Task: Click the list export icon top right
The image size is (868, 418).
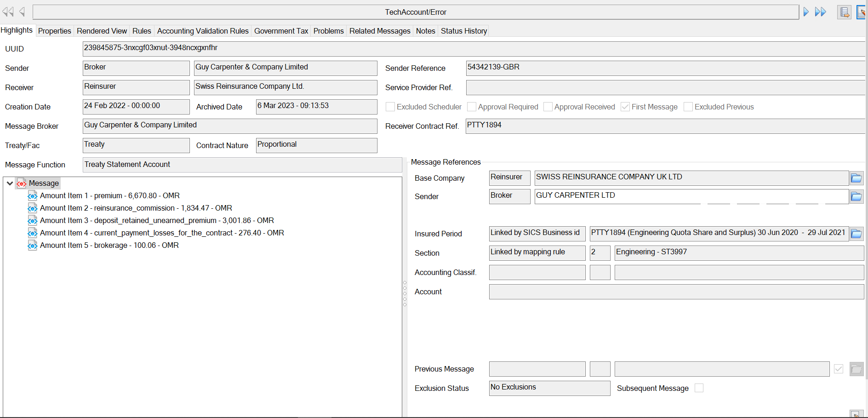Action: coord(844,12)
